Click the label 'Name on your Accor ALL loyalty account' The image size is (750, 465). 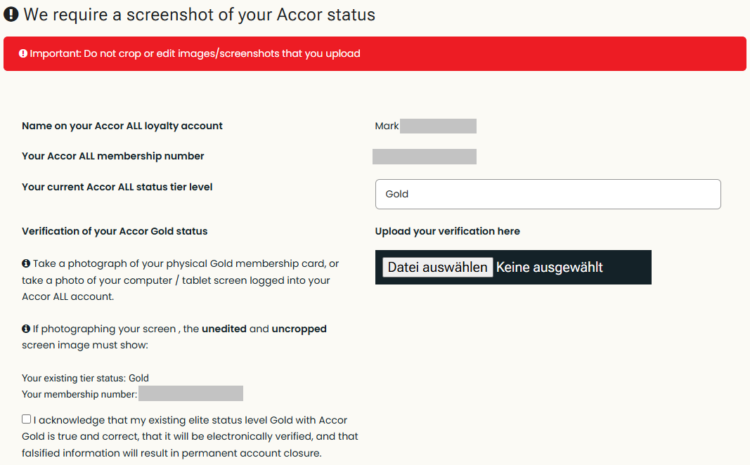(122, 126)
